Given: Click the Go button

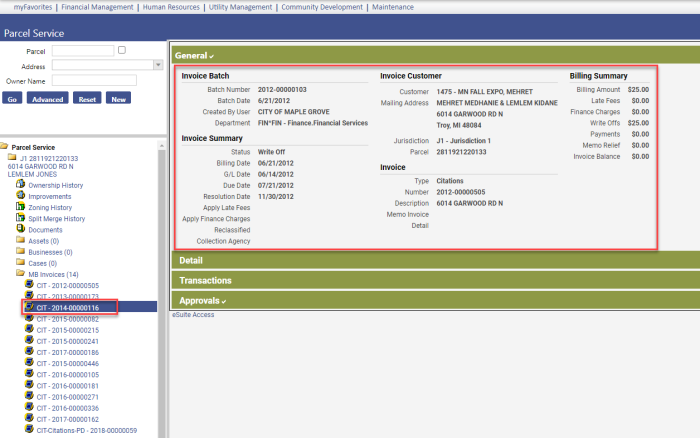Looking at the screenshot, I should click(x=12, y=98).
